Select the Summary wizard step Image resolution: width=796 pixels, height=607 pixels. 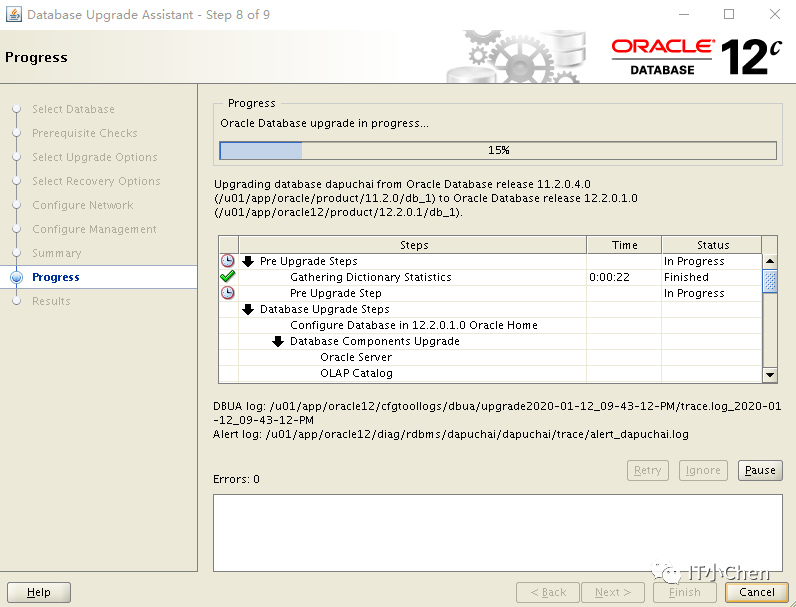[56, 253]
